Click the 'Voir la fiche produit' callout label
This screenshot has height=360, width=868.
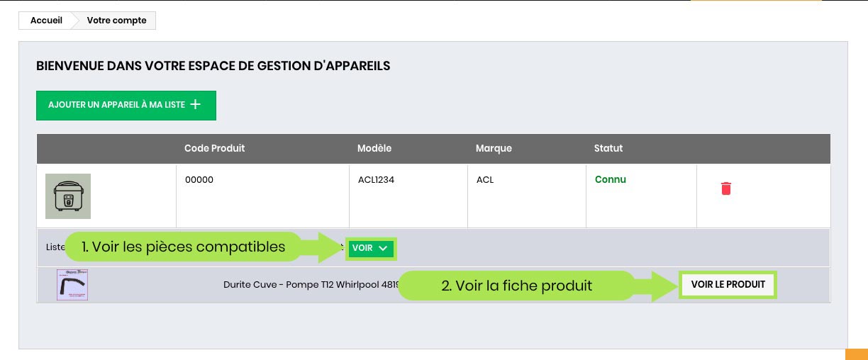[516, 286]
